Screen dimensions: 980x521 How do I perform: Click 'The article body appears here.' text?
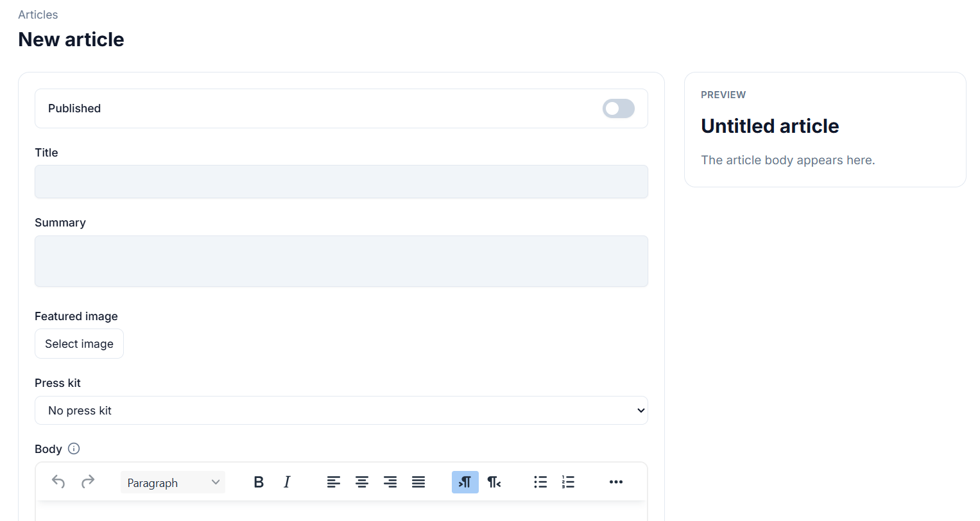pos(788,160)
